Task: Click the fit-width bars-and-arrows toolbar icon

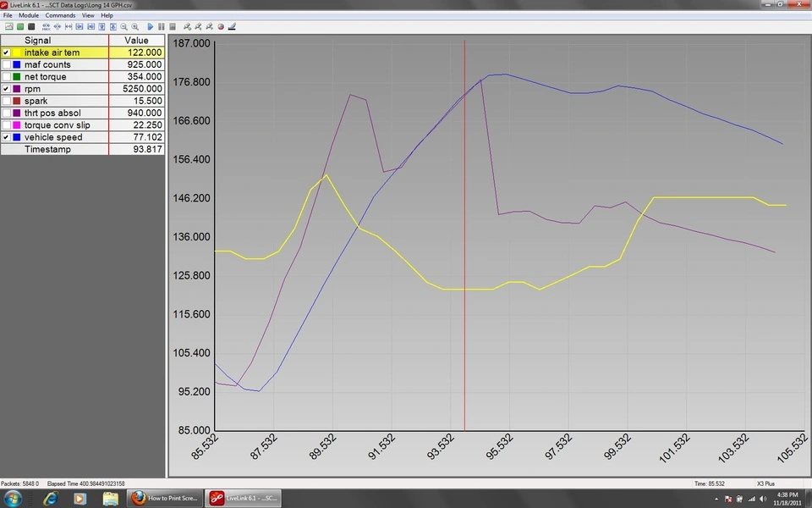Action: (x=69, y=26)
